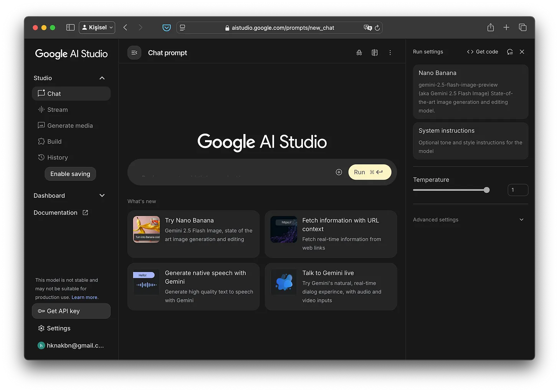Click the Run button
Viewport: 559px width, 392px height.
pyautogui.click(x=370, y=172)
